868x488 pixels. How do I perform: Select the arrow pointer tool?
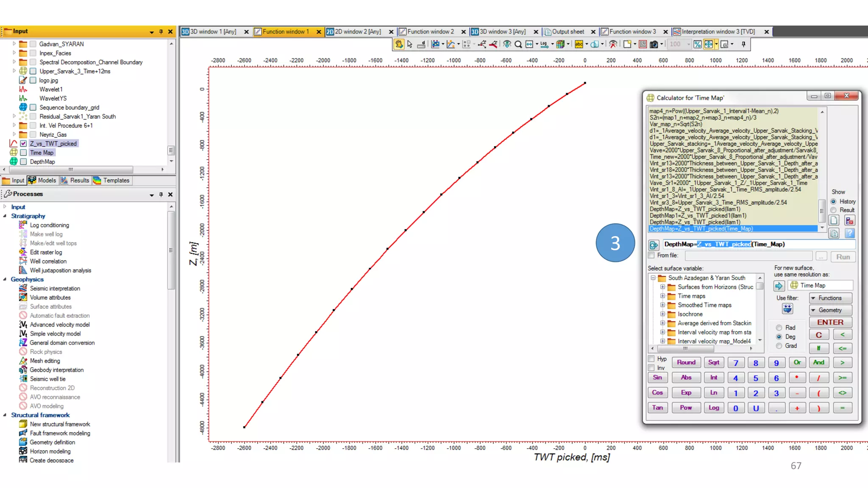410,44
